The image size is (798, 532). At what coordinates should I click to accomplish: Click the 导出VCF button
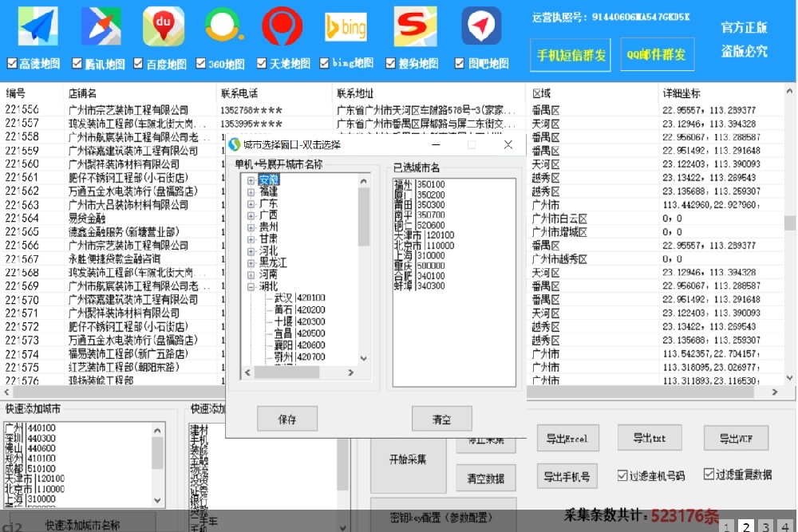pos(736,439)
